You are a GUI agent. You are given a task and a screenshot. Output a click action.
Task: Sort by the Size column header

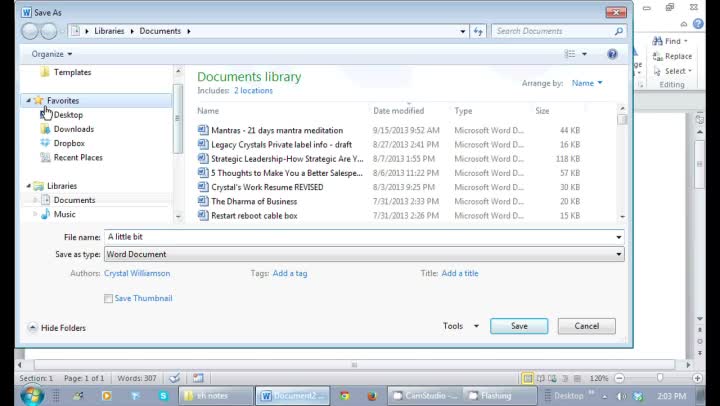[x=542, y=111]
